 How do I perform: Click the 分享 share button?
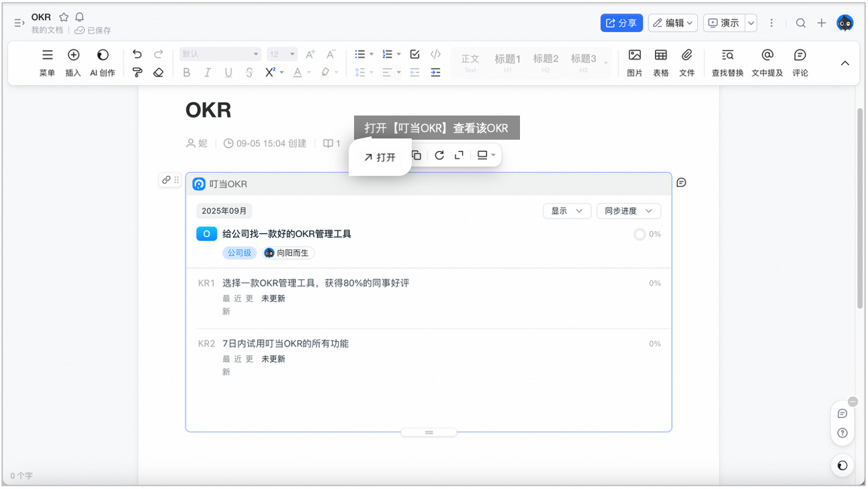621,23
